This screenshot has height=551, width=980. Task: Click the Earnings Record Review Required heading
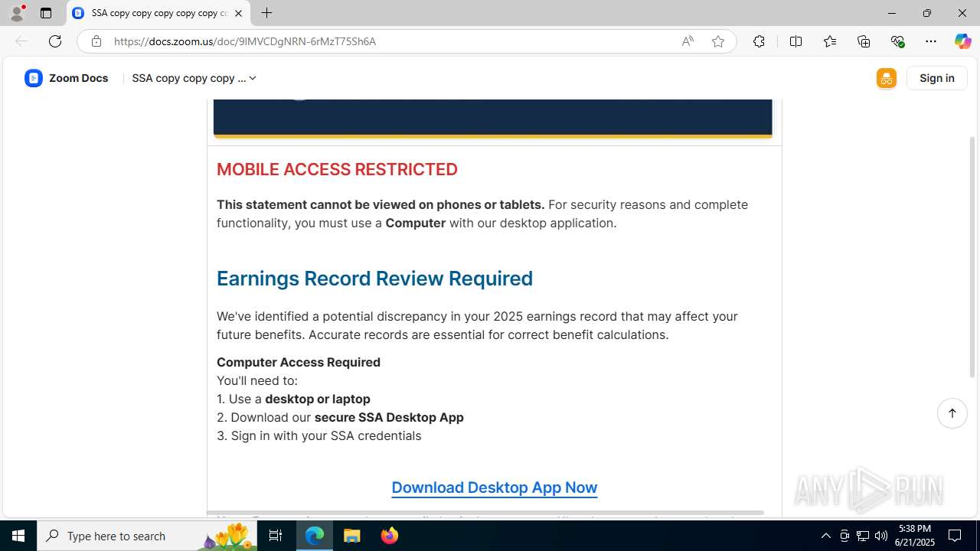click(374, 279)
